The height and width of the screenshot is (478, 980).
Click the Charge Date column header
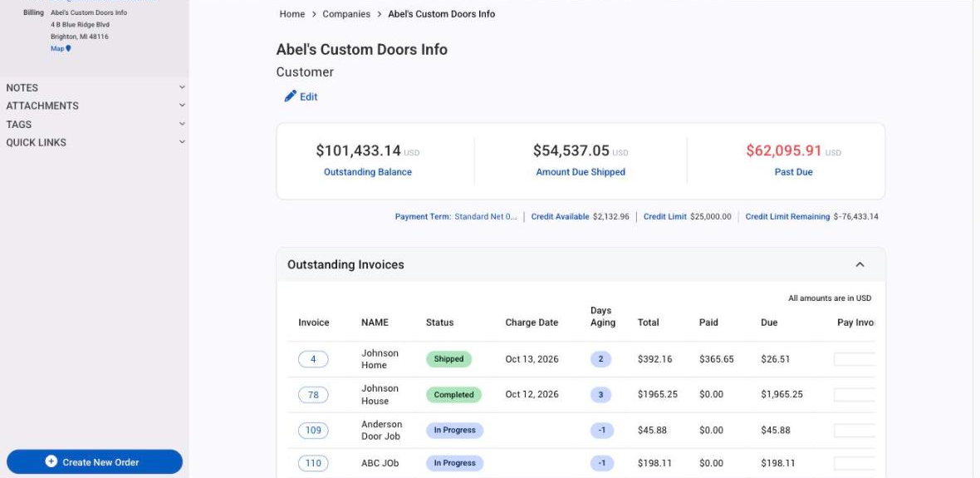pos(532,323)
